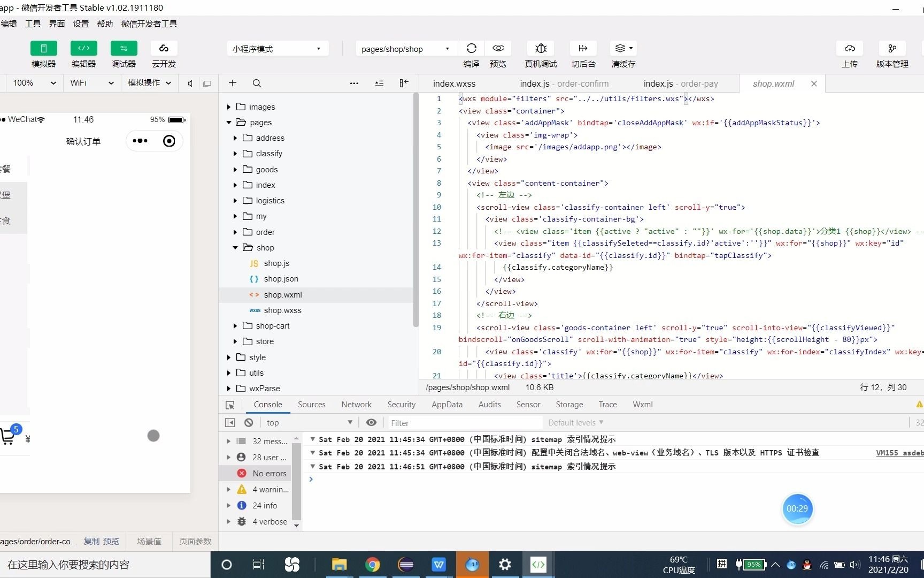This screenshot has width=924, height=578.
Task: Open the 模拟器 (Simulator) panel toggle
Action: [x=43, y=54]
